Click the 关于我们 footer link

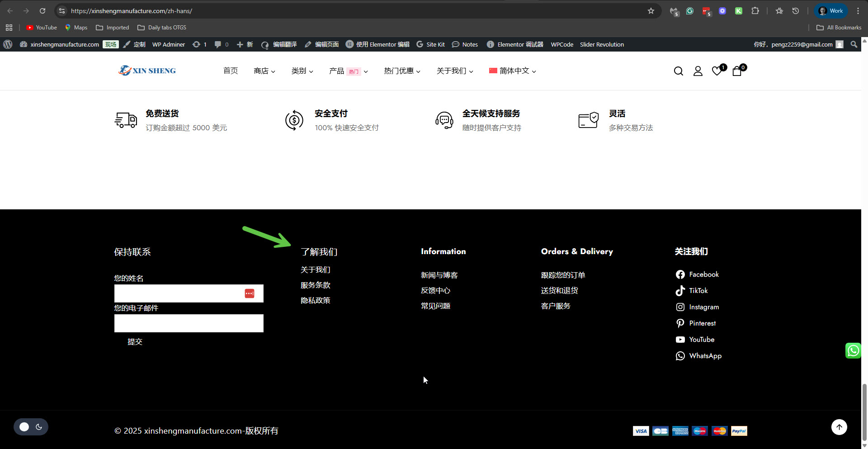click(x=316, y=270)
